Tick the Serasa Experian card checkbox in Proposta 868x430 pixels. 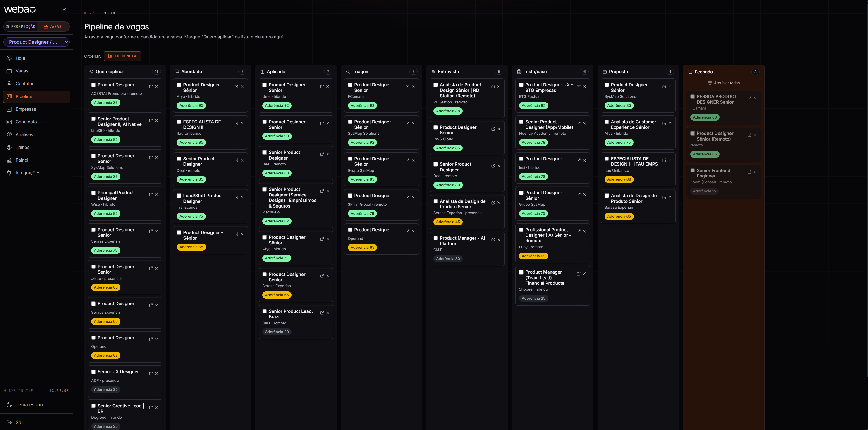(x=607, y=196)
